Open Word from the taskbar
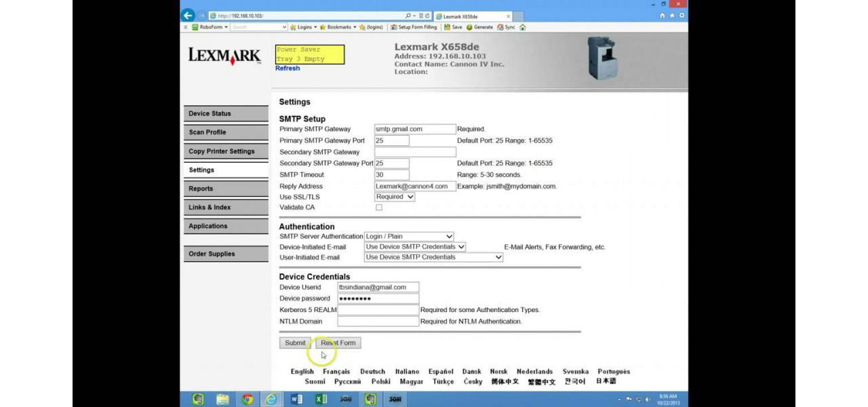 [296, 399]
